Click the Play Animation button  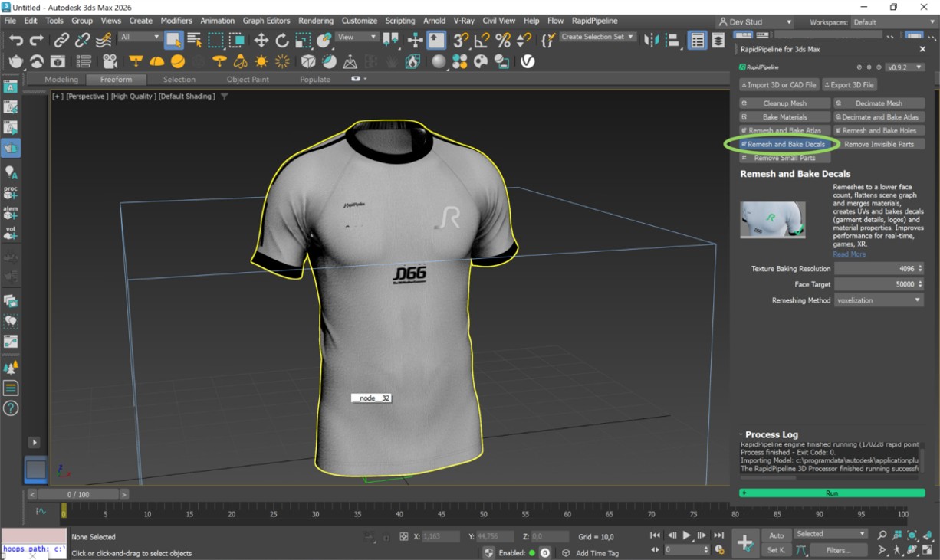pos(687,535)
